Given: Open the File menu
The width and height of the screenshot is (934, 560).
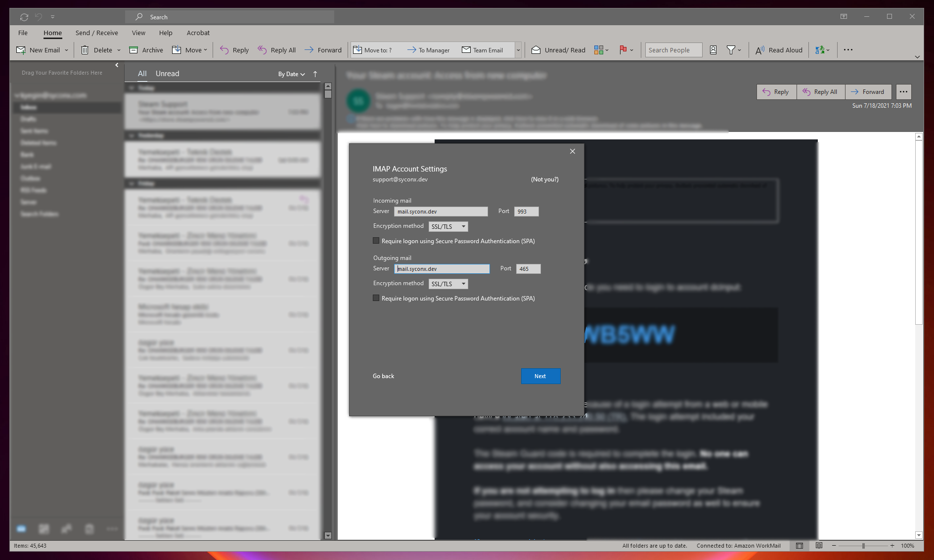Looking at the screenshot, I should click(x=23, y=33).
